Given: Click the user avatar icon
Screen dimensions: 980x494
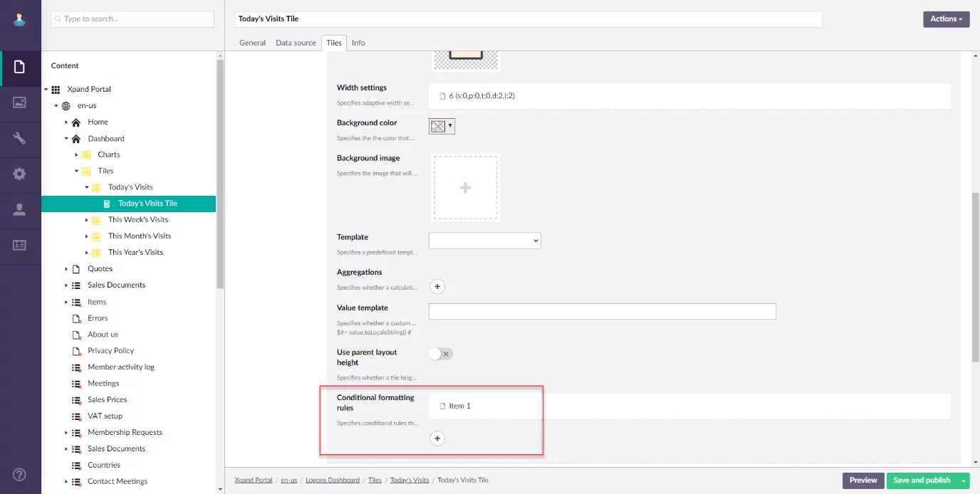Looking at the screenshot, I should tap(20, 19).
